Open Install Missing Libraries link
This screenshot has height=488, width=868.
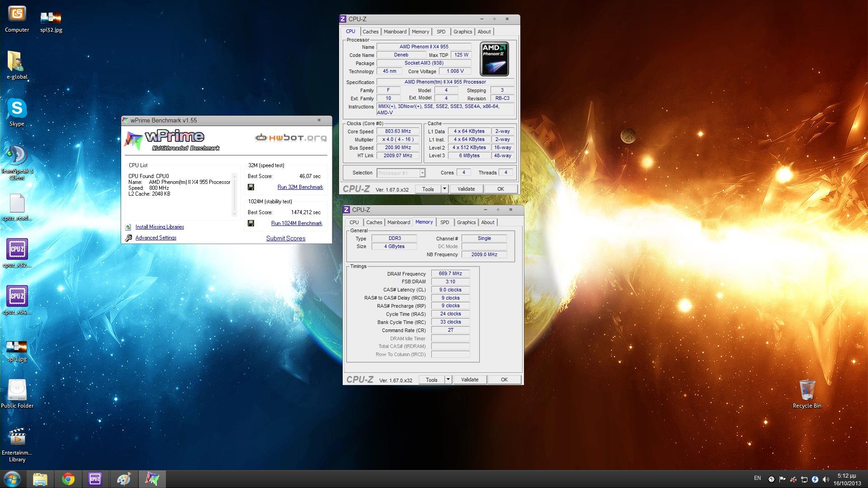tap(160, 227)
